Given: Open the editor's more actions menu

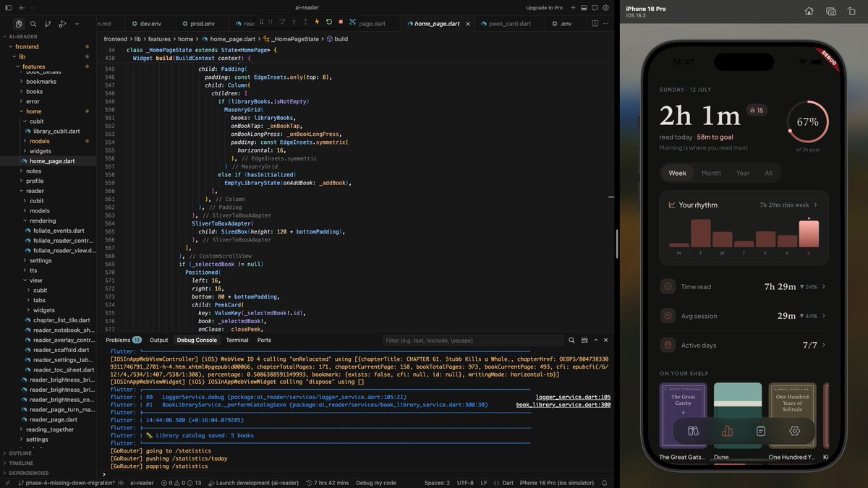Looking at the screenshot, I should click(606, 24).
